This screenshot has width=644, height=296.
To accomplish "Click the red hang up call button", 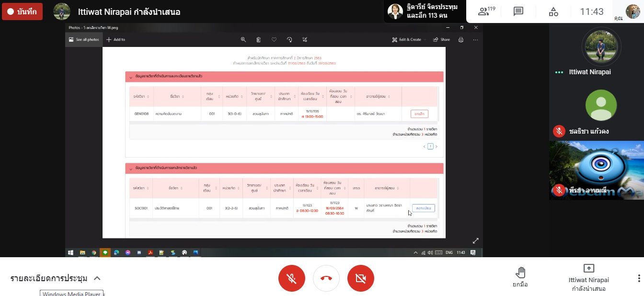I will coord(326,278).
